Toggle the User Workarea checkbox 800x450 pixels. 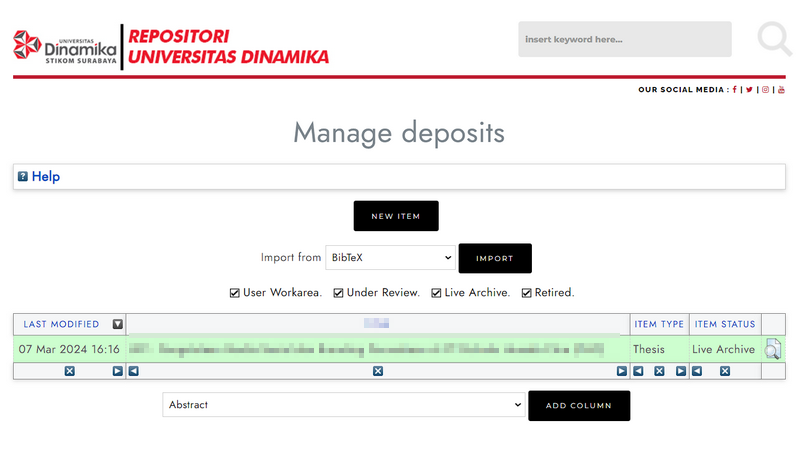[235, 293]
